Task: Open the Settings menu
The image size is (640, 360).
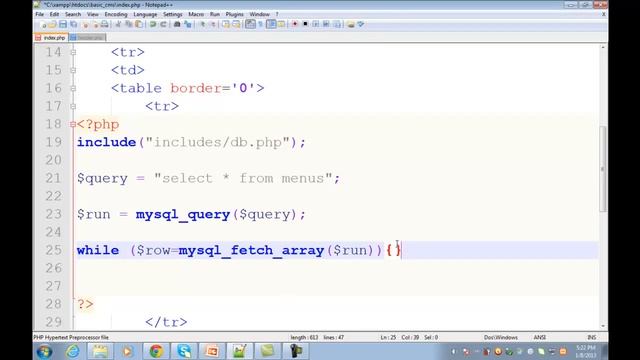Action: point(173,14)
